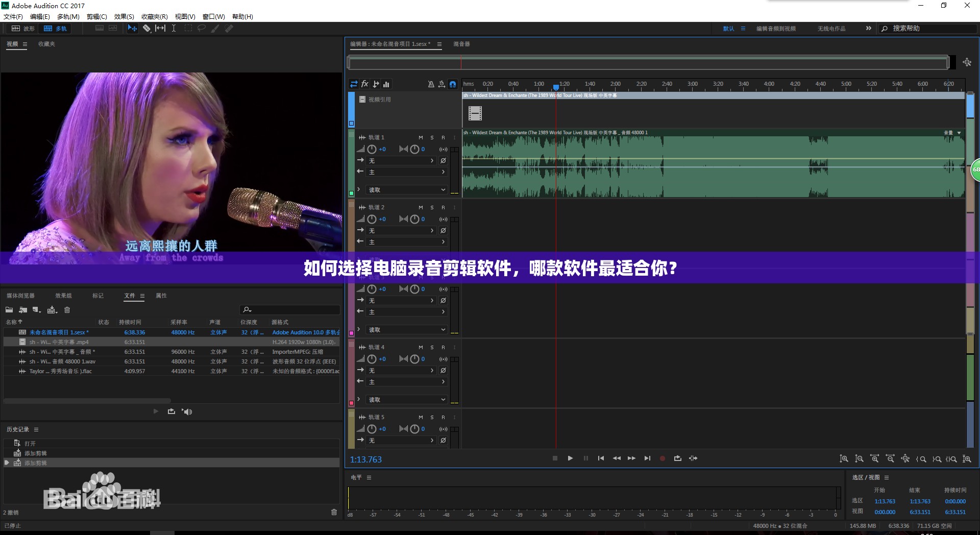Image resolution: width=980 pixels, height=535 pixels.
Task: Show the track Effects (fx) section
Action: point(365,84)
